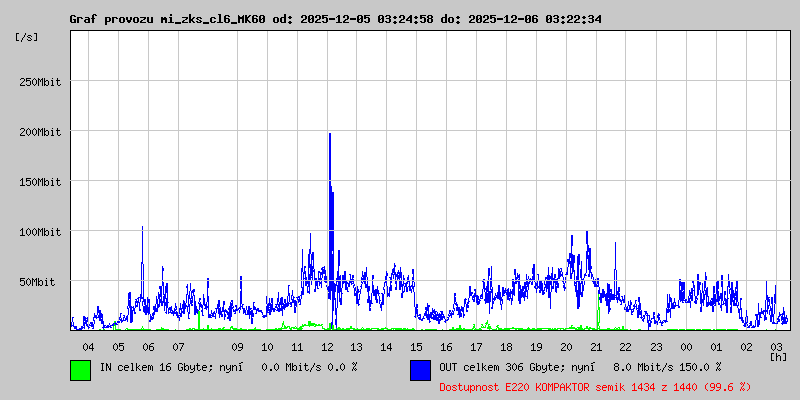Click the blue OUT legend color swatch
This screenshot has width=800, height=400.
[x=420, y=369]
